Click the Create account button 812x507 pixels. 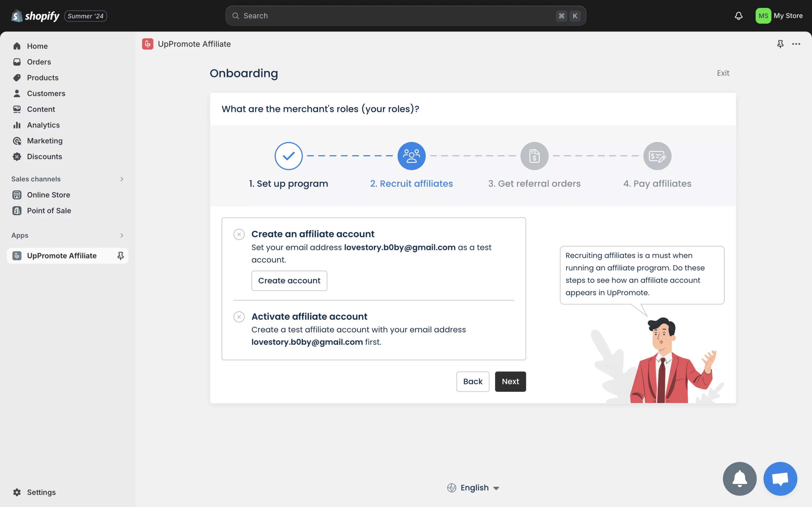(289, 280)
